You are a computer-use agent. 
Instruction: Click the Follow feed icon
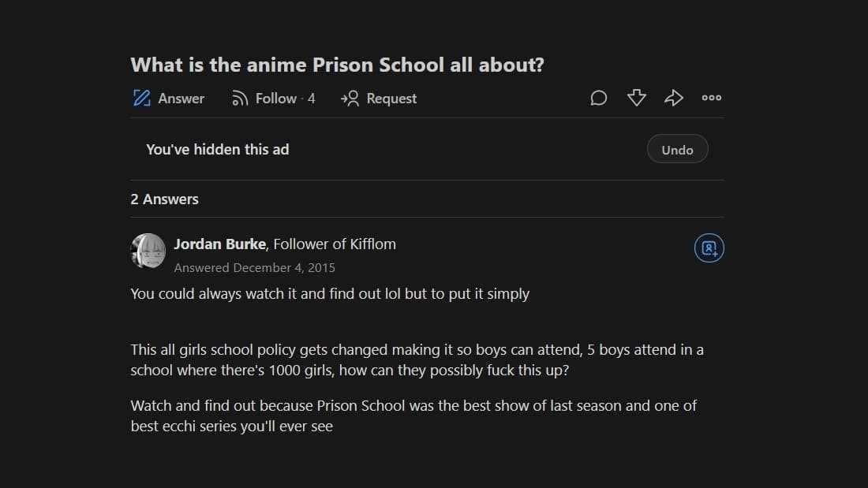click(240, 99)
